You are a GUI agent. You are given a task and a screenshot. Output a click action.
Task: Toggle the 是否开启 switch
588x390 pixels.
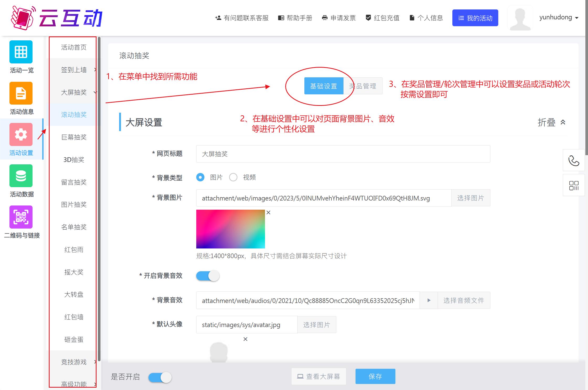click(160, 377)
